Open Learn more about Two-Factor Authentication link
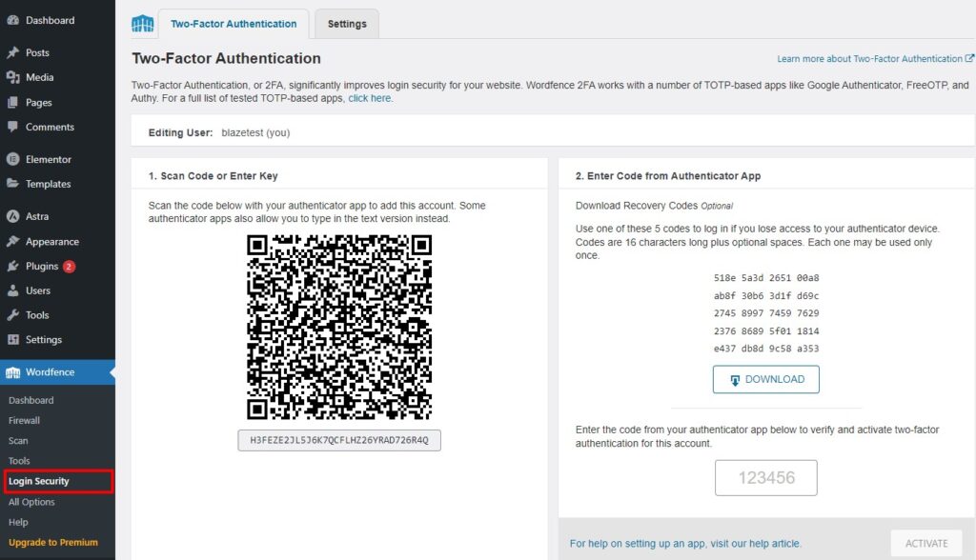Image resolution: width=976 pixels, height=560 pixels. point(869,58)
